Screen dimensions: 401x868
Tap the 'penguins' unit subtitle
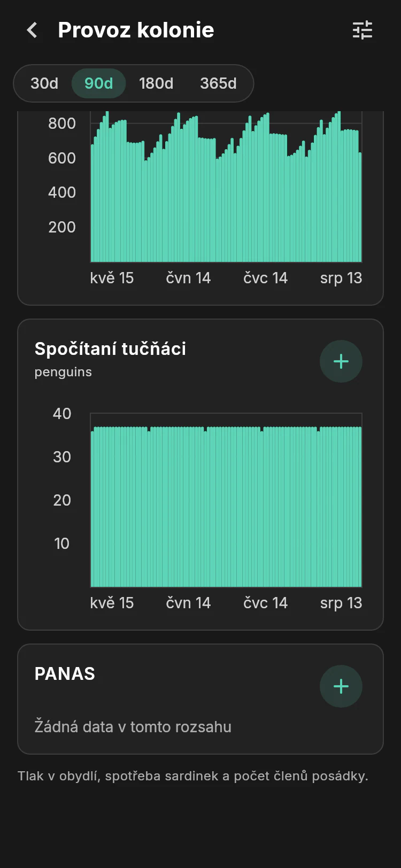(63, 372)
